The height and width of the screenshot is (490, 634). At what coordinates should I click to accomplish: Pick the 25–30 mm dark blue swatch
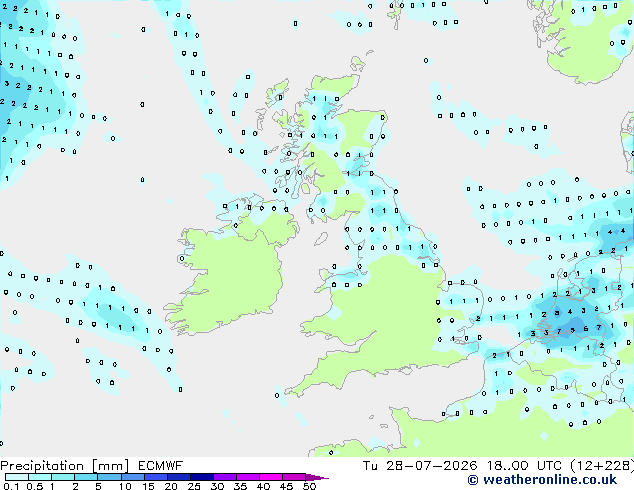pos(201,477)
